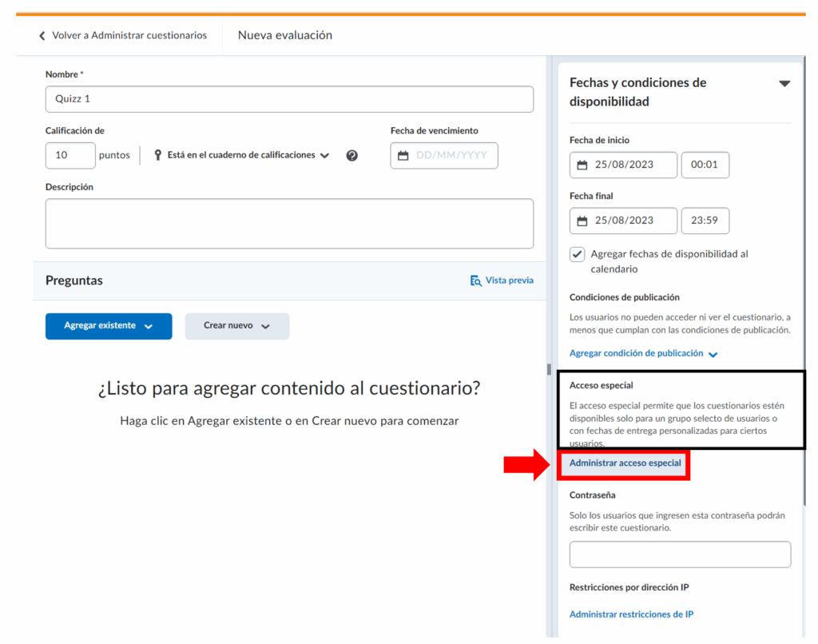Open Administrar restricciones de IP link
818x644 pixels.
[631, 614]
